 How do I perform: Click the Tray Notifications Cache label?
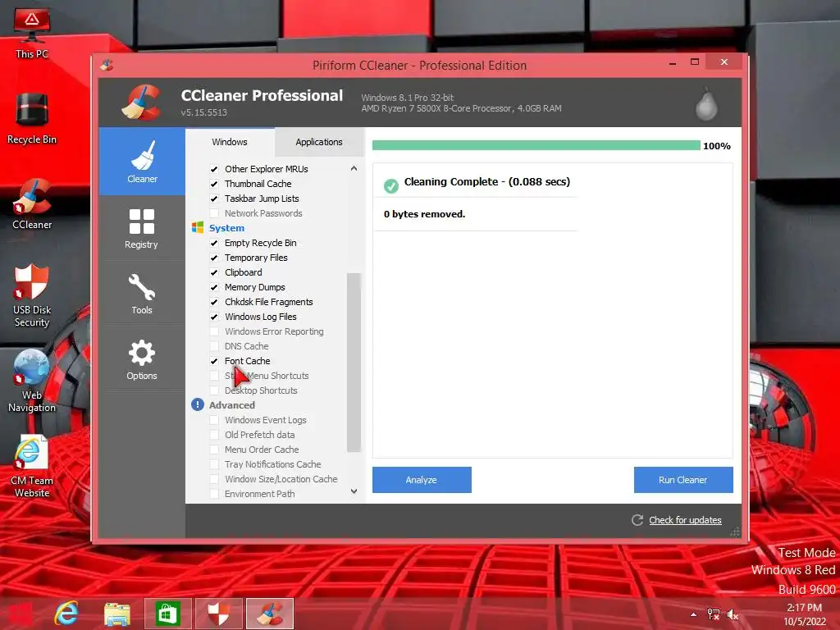272,464
